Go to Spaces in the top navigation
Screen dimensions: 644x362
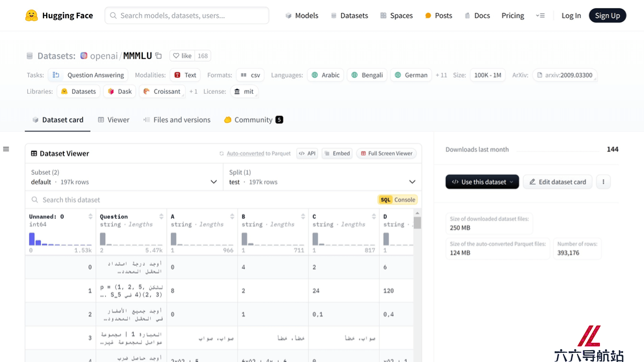pos(397,16)
